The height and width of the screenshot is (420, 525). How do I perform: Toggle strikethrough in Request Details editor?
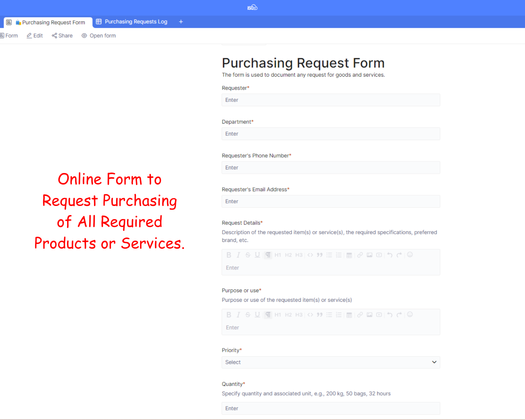(248, 255)
